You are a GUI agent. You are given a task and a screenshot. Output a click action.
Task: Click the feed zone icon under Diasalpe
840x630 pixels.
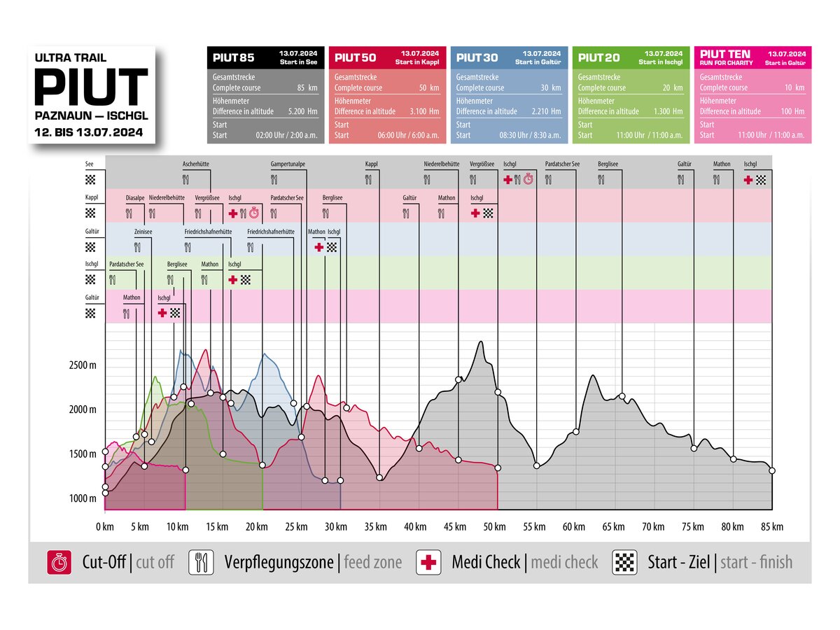[129, 213]
